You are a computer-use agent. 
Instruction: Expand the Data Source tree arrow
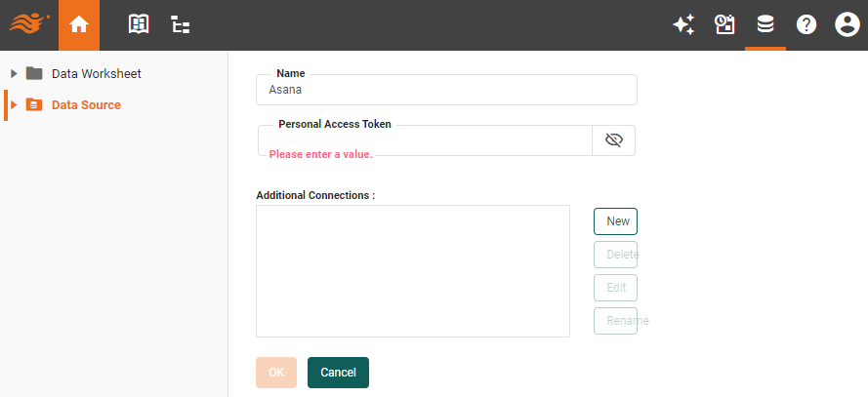coord(14,104)
